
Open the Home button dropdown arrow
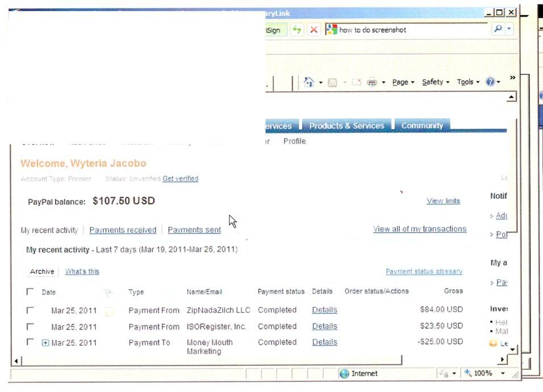click(x=321, y=82)
